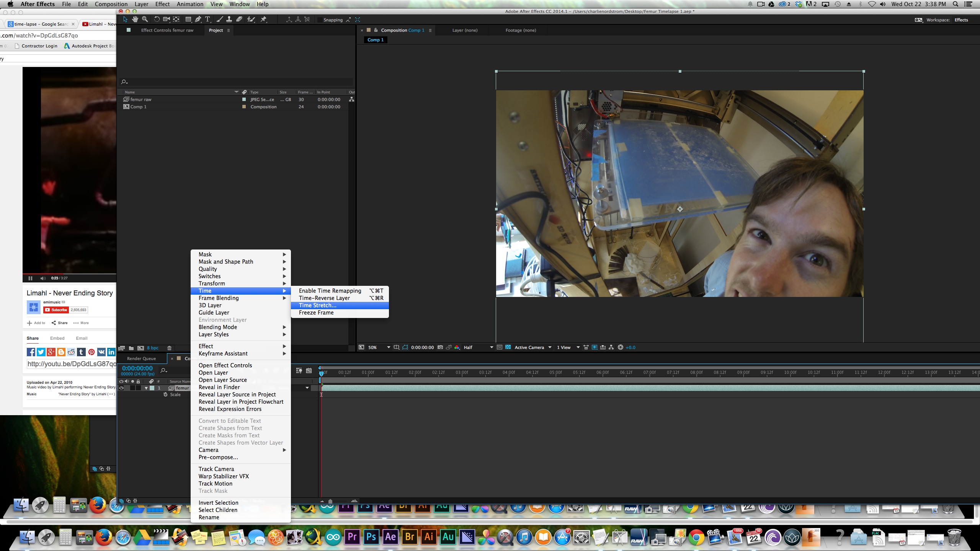This screenshot has width=980, height=551.
Task: Toggle the transparency grid in viewer
Action: click(508, 347)
